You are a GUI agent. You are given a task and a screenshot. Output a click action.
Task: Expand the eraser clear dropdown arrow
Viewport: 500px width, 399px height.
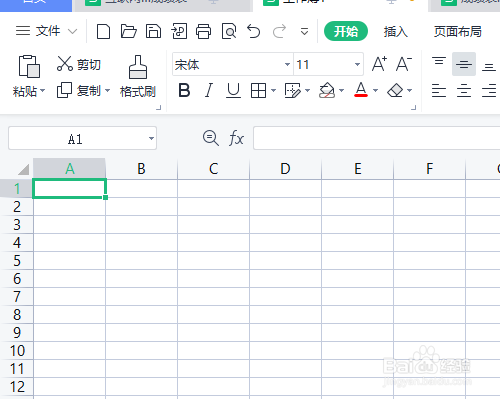pos(409,90)
